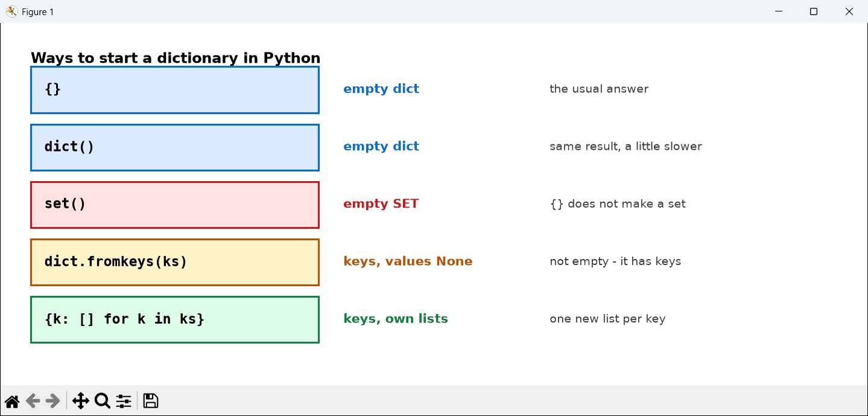Close the Figure 1 window

click(x=849, y=11)
